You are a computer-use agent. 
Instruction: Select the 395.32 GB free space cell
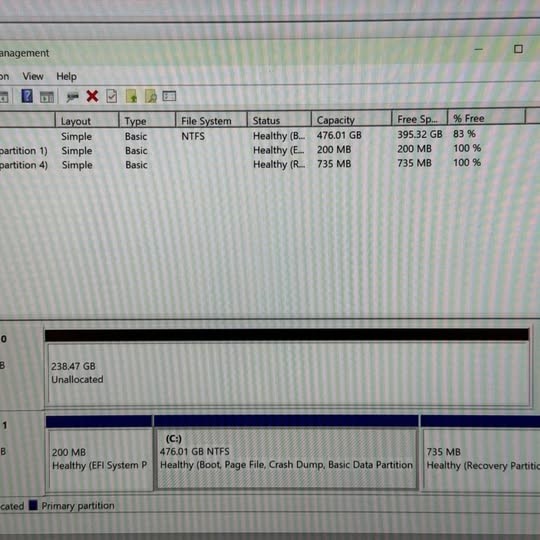(419, 134)
